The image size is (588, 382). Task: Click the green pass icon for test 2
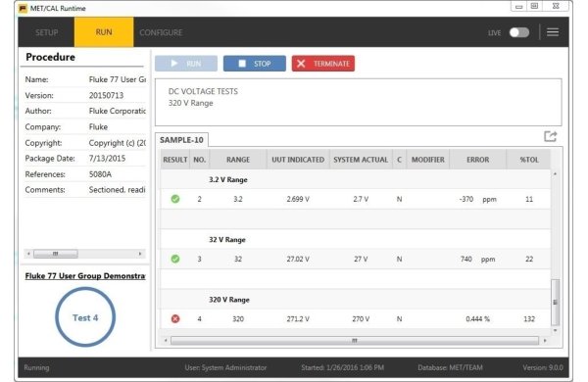pos(175,199)
